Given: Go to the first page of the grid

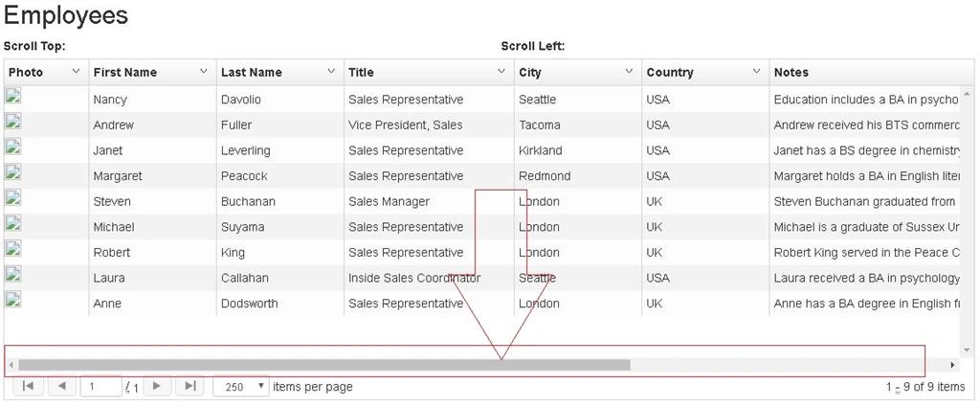Looking at the screenshot, I should tap(28, 386).
